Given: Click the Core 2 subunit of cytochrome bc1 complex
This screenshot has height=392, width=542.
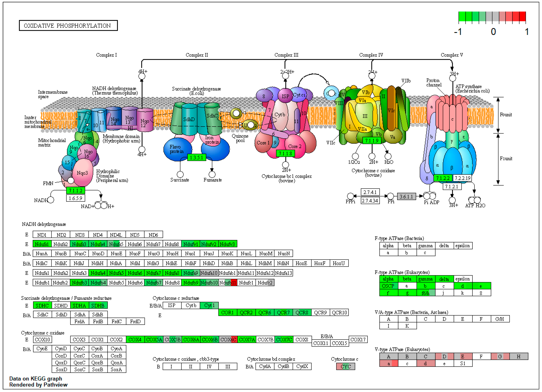Looking at the screenshot, I should (295, 147).
